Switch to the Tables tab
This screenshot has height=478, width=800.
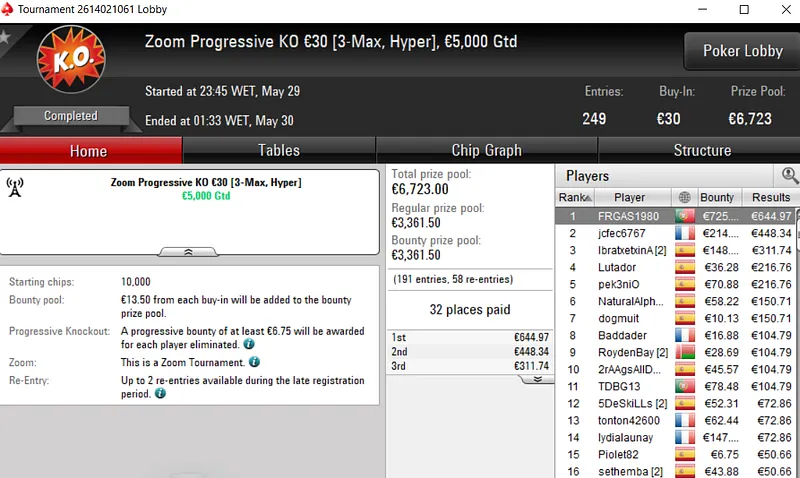(x=279, y=150)
